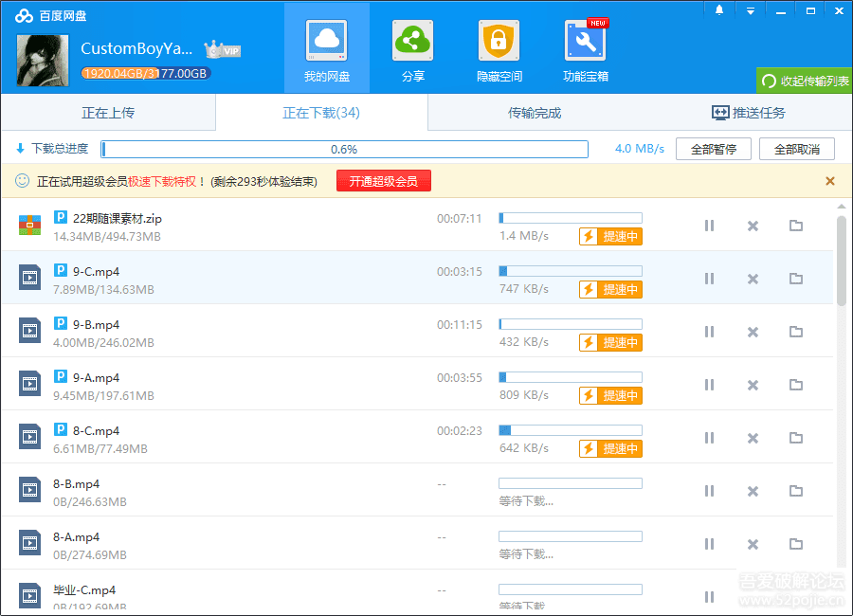Click 提速中 button for 22期随课素材.zip
Viewport: 853px width, 616px height.
pyautogui.click(x=610, y=236)
